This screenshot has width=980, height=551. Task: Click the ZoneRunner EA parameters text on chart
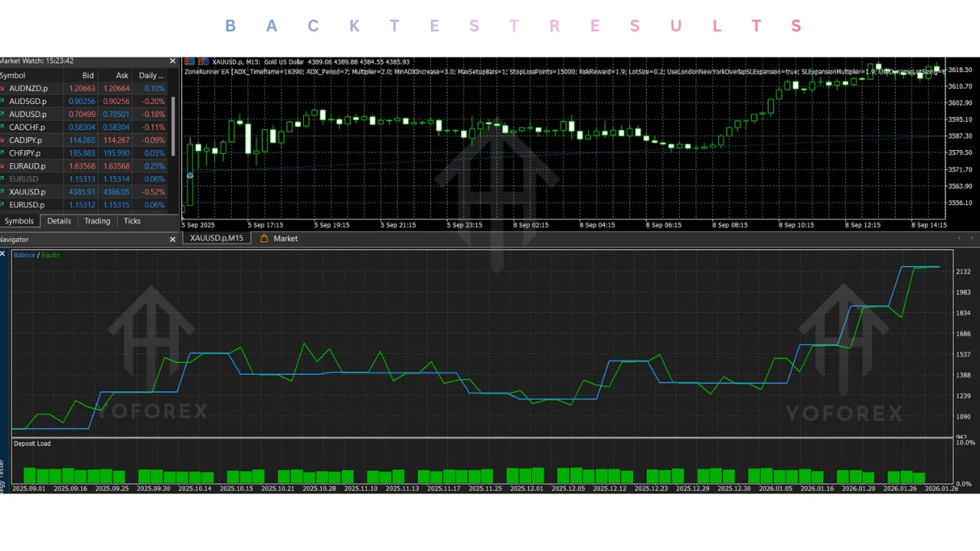(564, 71)
